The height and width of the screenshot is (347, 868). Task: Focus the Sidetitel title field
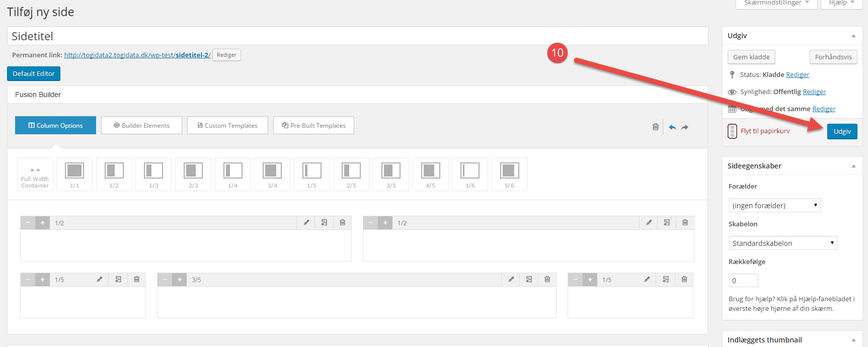pos(357,36)
